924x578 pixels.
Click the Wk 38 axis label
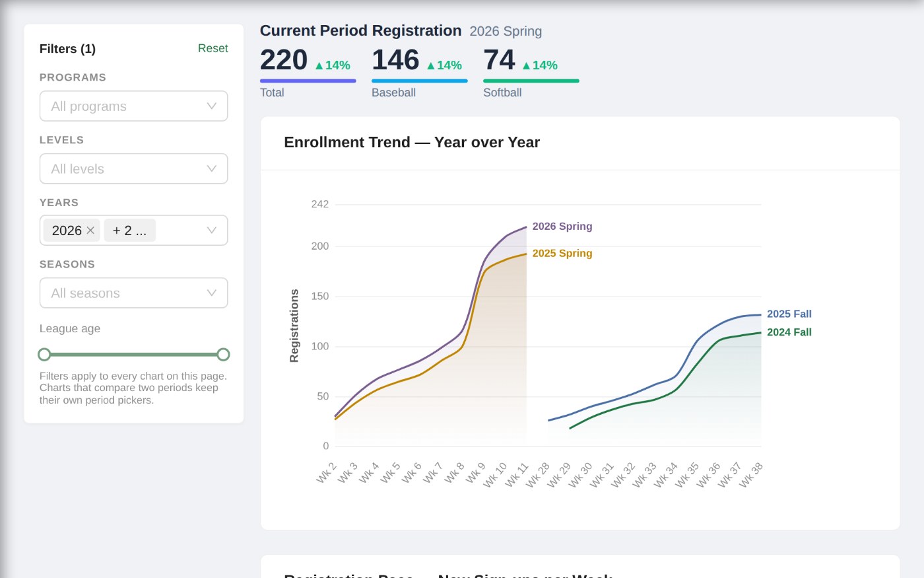pos(751,475)
